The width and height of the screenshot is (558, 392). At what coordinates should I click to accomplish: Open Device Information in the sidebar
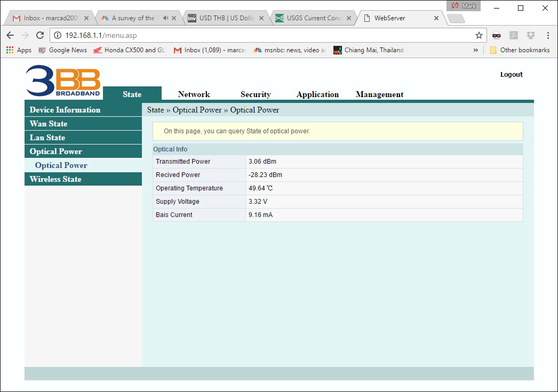point(83,109)
